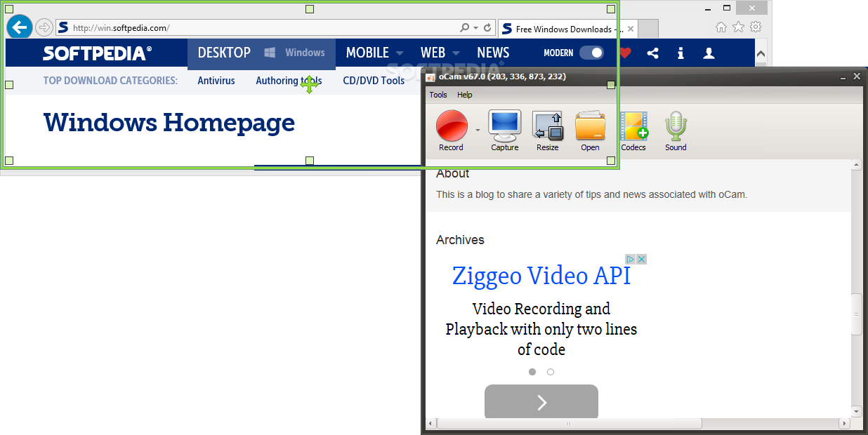This screenshot has width=868, height=435.
Task: Open the browser Home icon
Action: point(721,27)
